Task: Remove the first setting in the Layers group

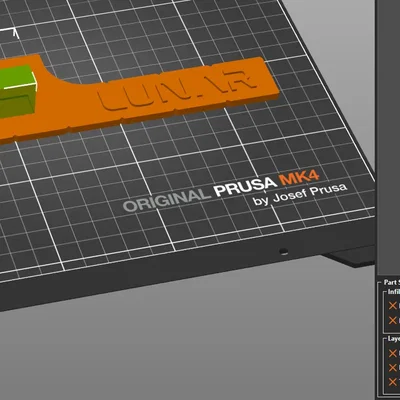Action: coord(393,353)
